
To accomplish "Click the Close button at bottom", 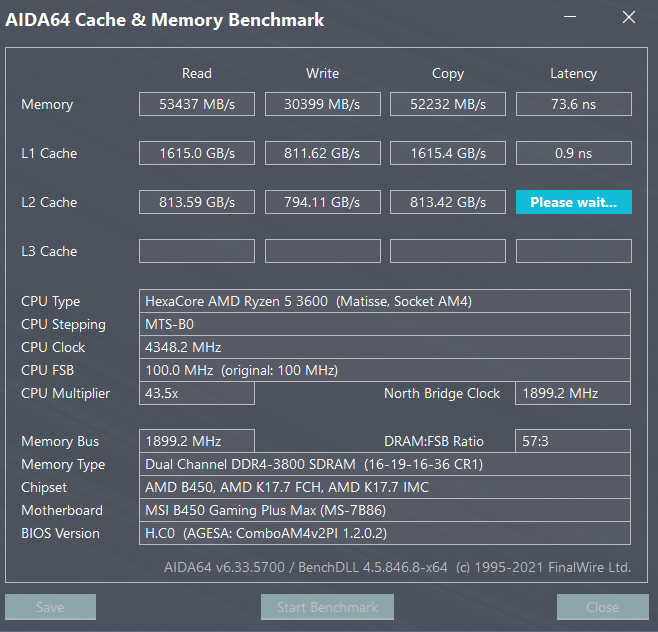I will tap(603, 607).
